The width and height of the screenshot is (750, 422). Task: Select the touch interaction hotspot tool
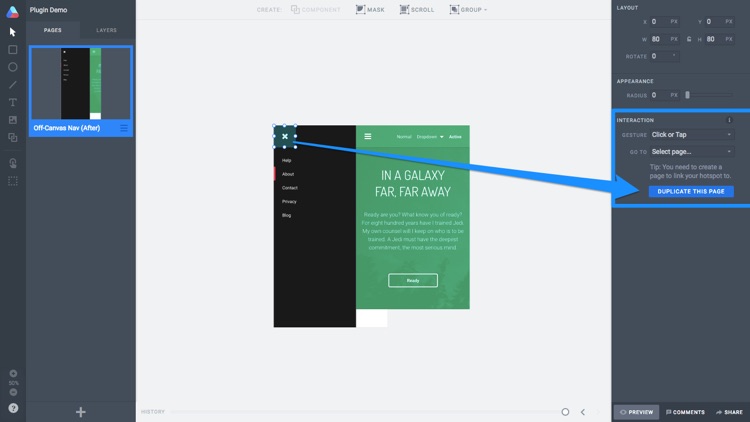[x=12, y=164]
